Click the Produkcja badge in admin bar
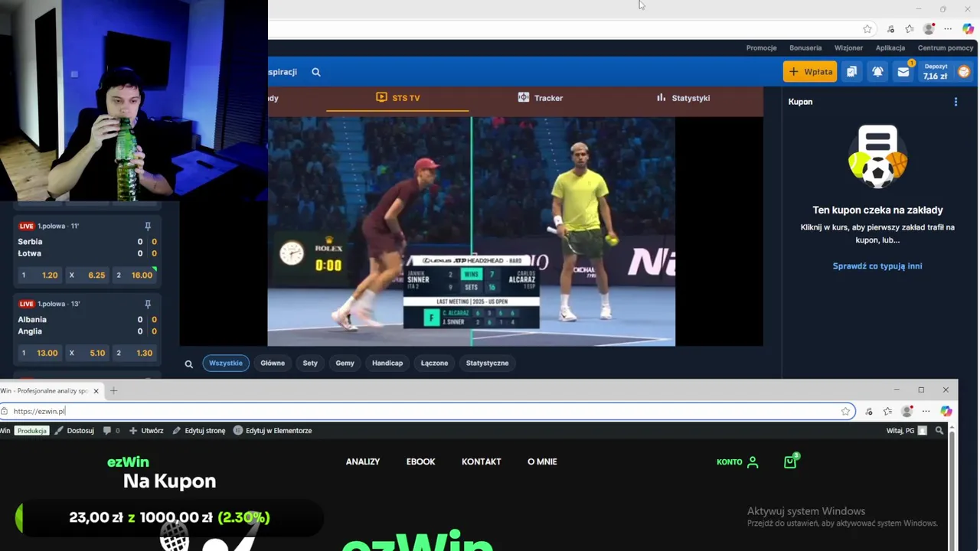 [x=32, y=431]
